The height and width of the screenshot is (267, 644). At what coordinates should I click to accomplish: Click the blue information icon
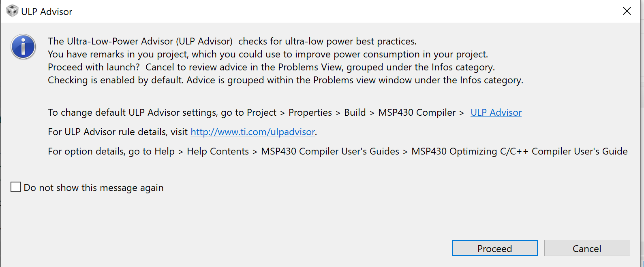[x=23, y=47]
